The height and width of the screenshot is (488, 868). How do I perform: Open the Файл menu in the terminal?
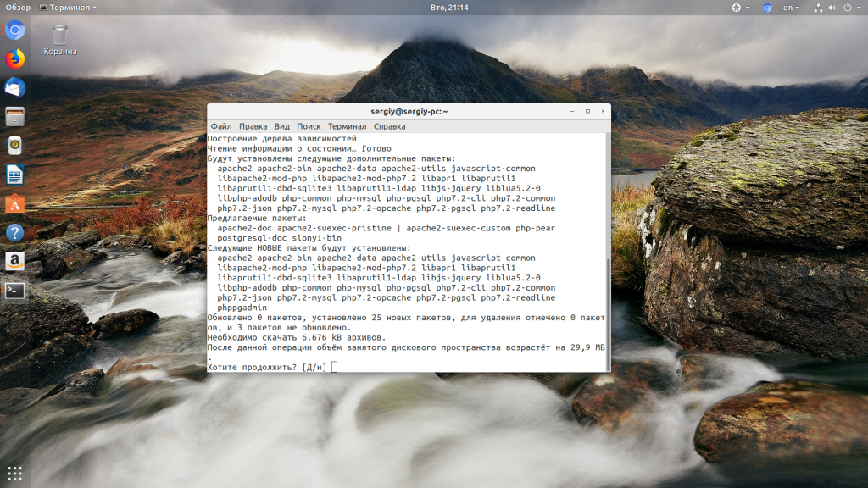[221, 126]
